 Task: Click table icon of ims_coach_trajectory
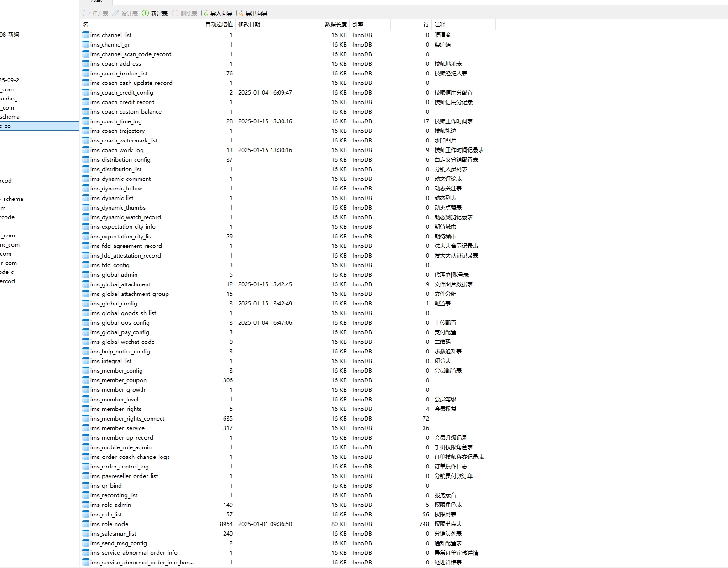click(x=86, y=131)
